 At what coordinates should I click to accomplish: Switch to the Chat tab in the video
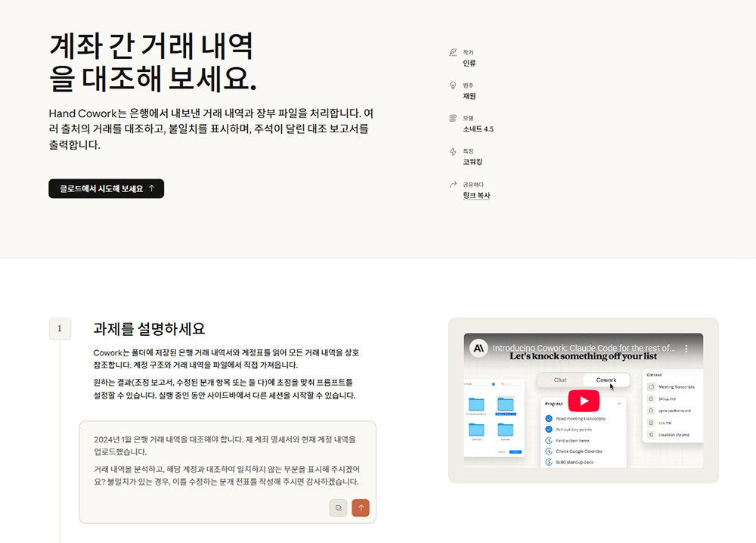[560, 380]
